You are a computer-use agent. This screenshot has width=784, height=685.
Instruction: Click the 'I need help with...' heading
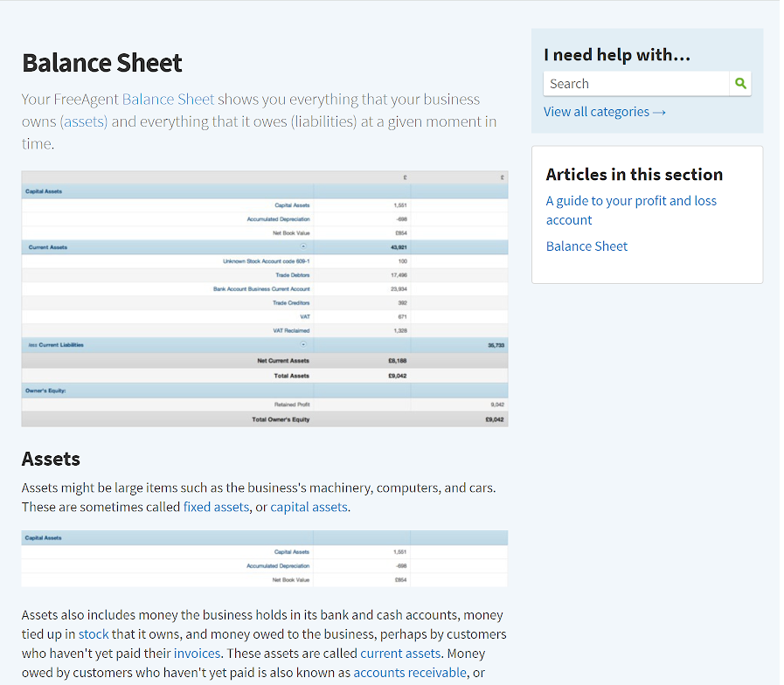click(617, 55)
